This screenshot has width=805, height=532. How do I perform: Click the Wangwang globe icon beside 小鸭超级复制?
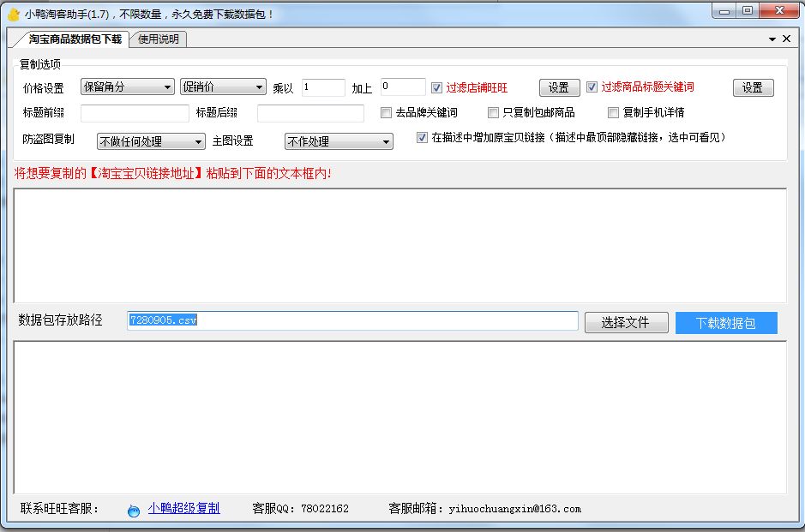tap(134, 508)
